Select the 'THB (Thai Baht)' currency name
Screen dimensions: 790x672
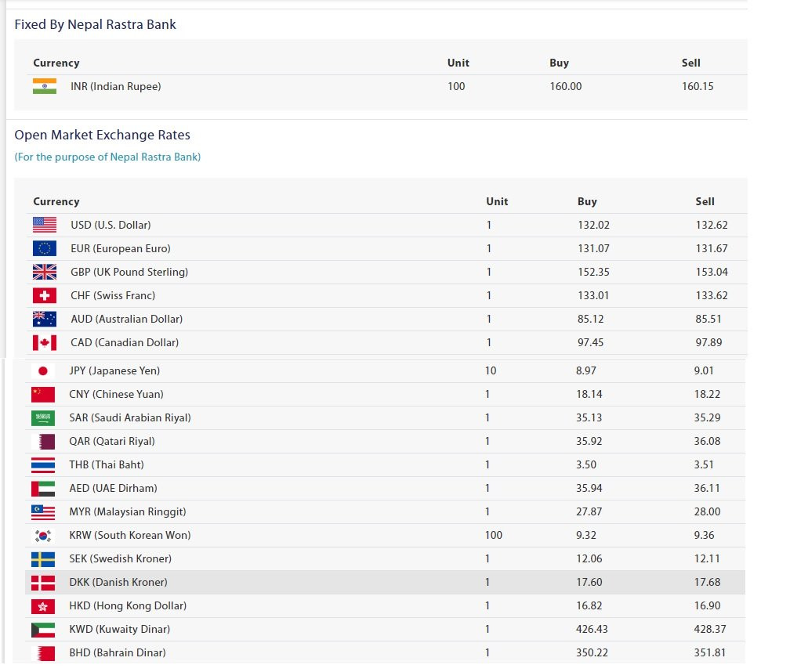tap(107, 465)
